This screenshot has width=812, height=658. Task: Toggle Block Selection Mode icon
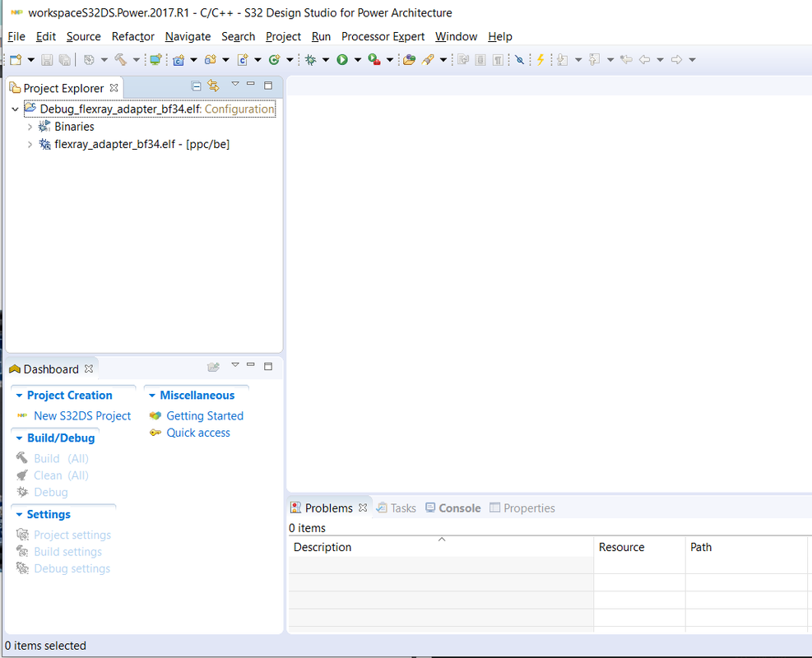(480, 59)
